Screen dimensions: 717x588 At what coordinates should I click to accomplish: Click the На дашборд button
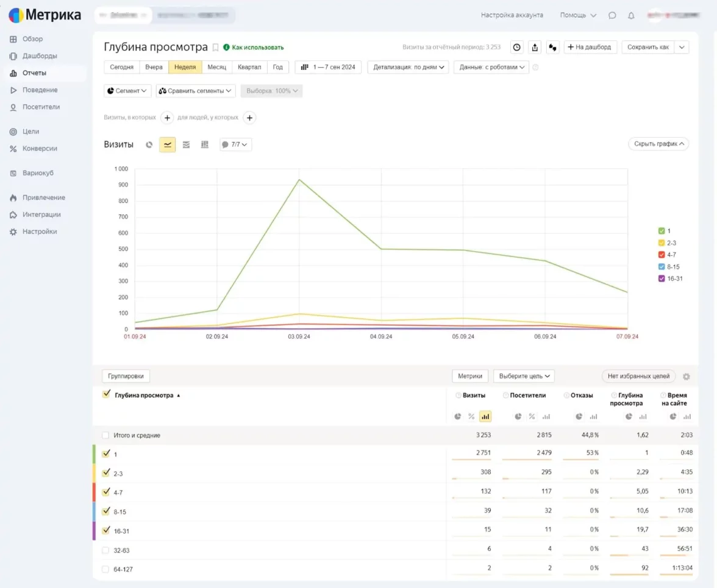tap(590, 47)
